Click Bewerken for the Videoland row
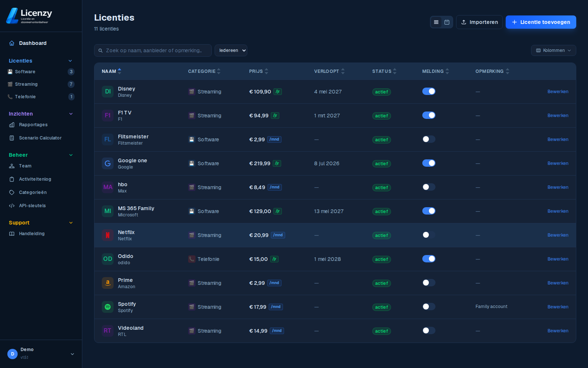 (x=558, y=331)
